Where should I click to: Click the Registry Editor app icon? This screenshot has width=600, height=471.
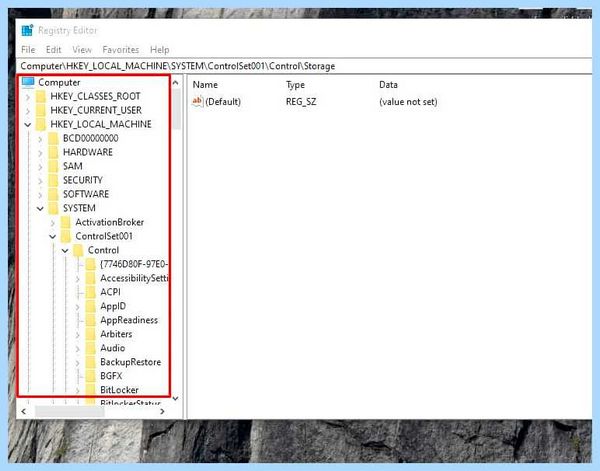pyautogui.click(x=27, y=30)
